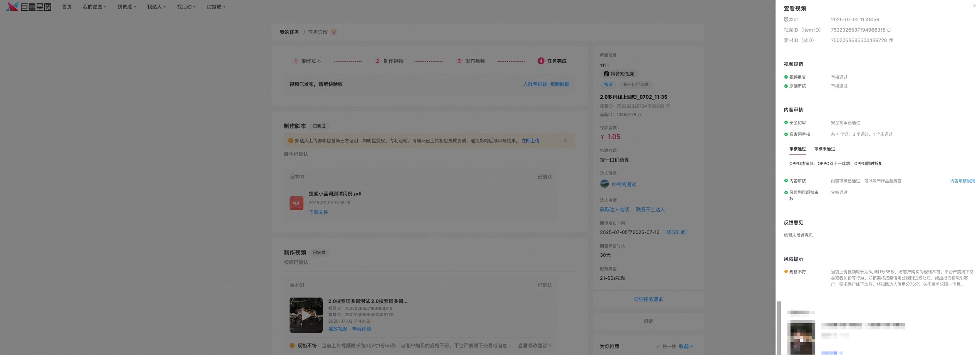This screenshot has width=980, height=355.
Task: Expand 查看修改建议 for the spec warning
Action: coord(534,346)
